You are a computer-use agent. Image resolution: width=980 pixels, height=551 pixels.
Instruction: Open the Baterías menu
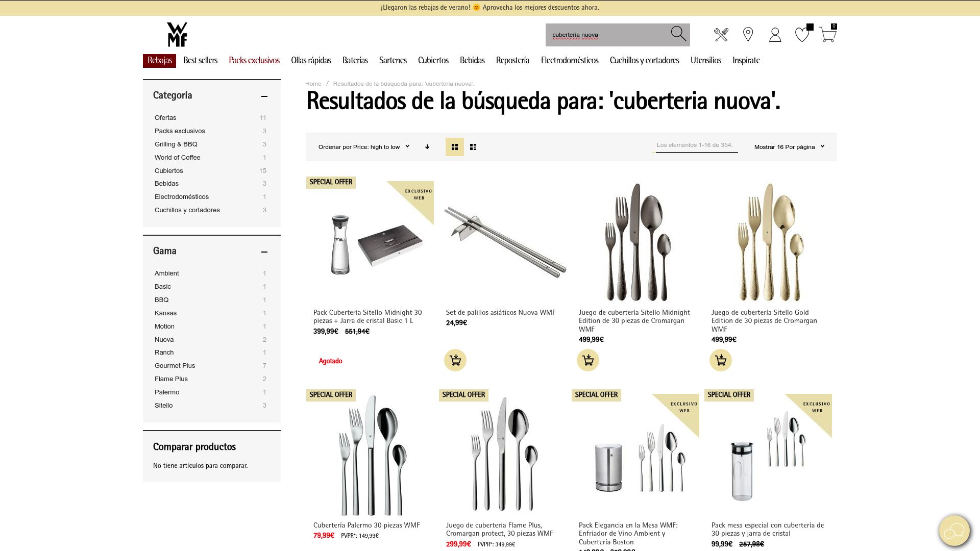coord(355,60)
